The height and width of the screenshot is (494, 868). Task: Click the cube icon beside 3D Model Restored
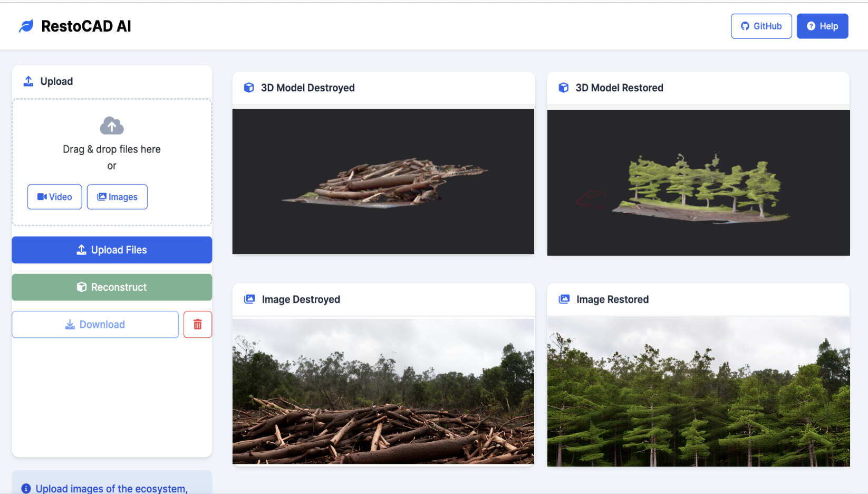[x=564, y=88]
